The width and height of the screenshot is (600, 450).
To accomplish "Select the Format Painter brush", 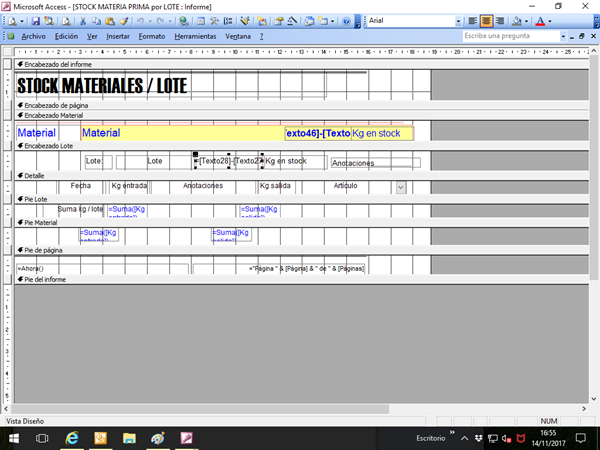I will [124, 21].
